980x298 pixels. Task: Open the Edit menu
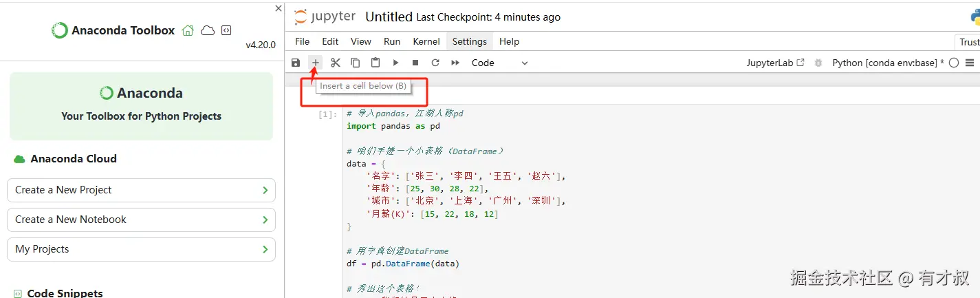tap(330, 41)
